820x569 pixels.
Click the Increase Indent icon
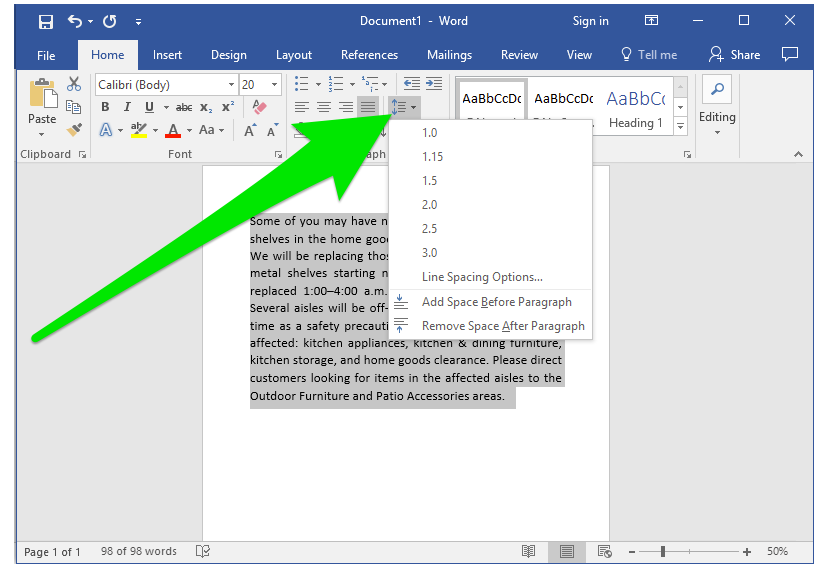pos(434,84)
